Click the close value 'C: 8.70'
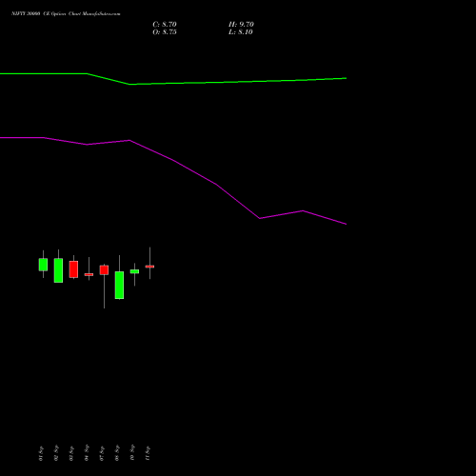The height and width of the screenshot is (476, 476). pyautogui.click(x=165, y=25)
